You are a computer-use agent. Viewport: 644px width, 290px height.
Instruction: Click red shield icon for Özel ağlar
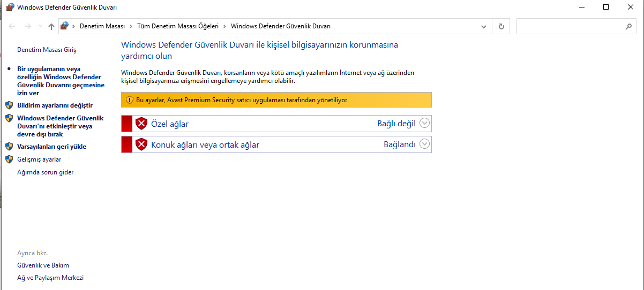coord(141,124)
